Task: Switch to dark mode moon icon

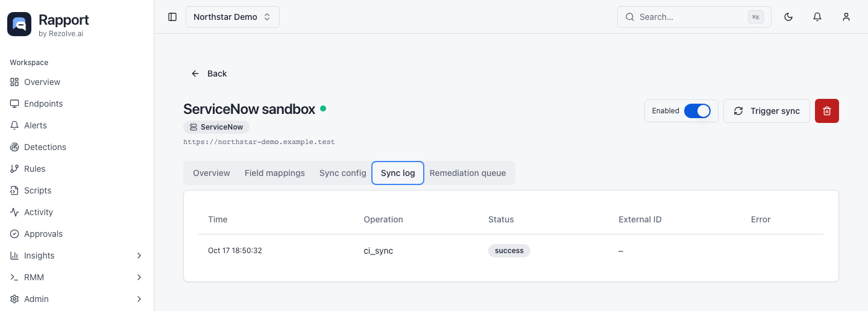Action: pyautogui.click(x=788, y=17)
